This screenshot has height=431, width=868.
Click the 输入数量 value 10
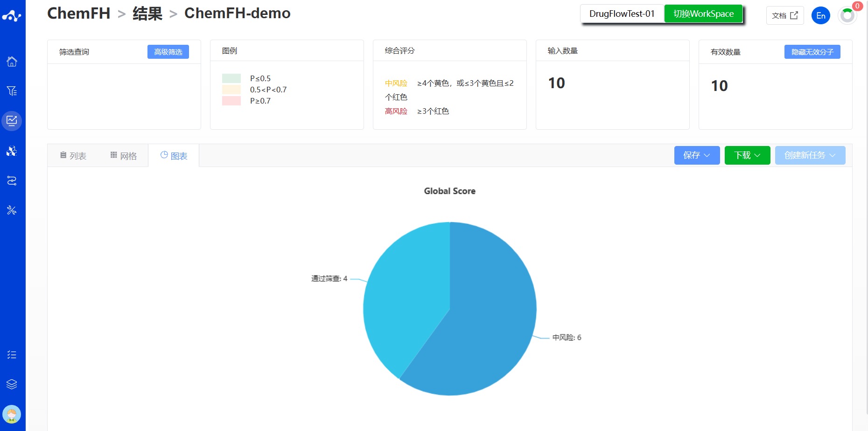pyautogui.click(x=556, y=83)
